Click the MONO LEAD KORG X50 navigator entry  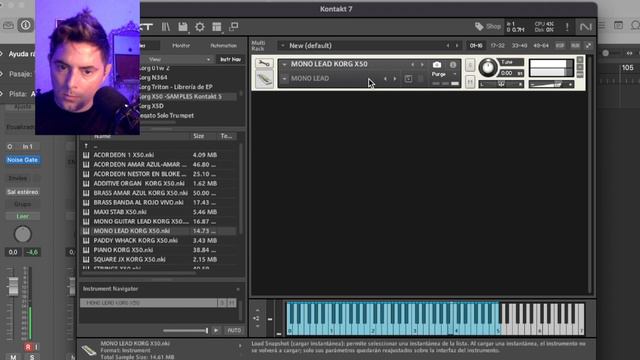[149, 303]
